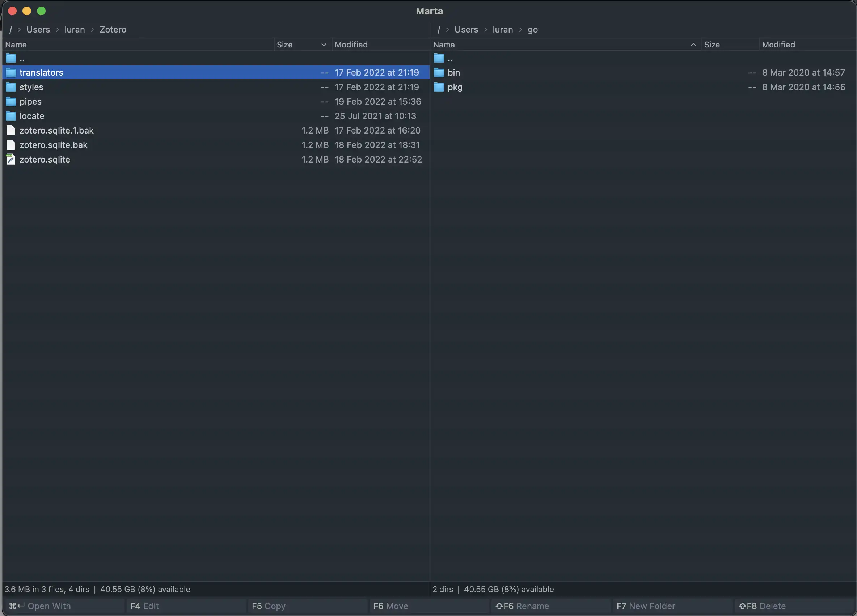Click the pkg folder icon
This screenshot has width=857, height=616.
pos(439,87)
